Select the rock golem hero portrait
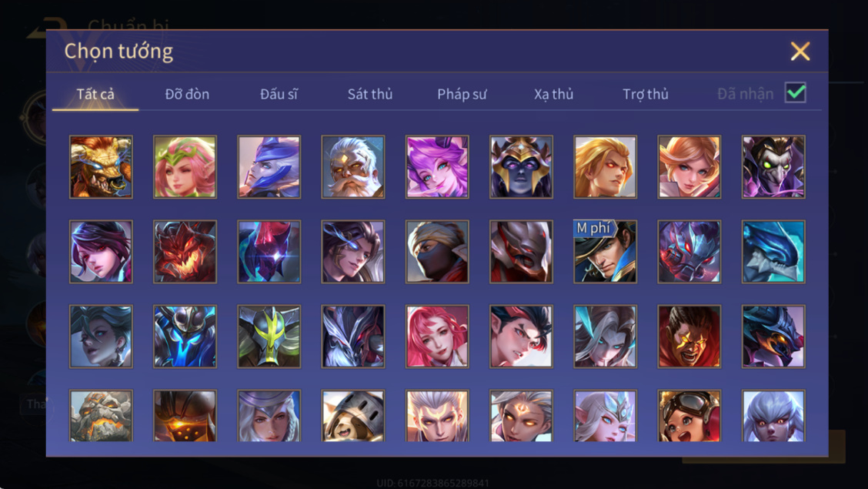The width and height of the screenshot is (868, 489). [x=101, y=415]
